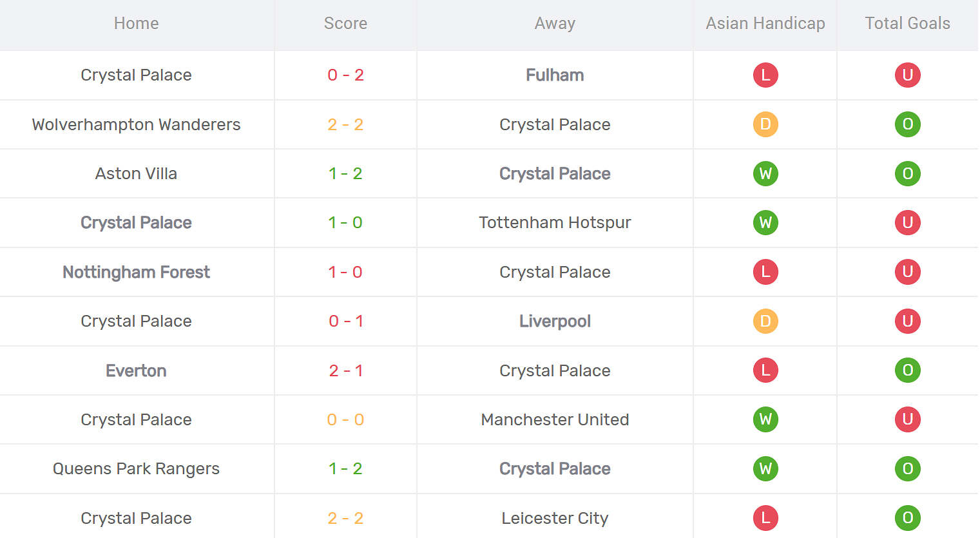980x538 pixels.
Task: Click the D handicap badge in Liverpool row
Action: tap(765, 321)
